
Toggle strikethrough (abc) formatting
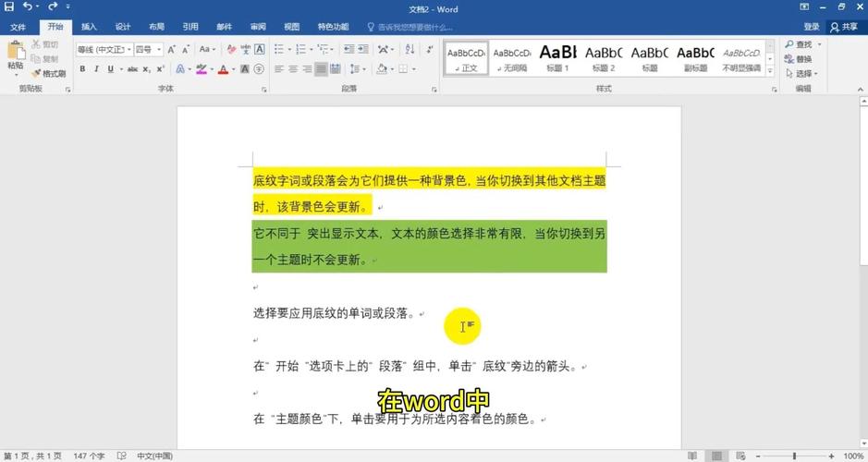[x=132, y=69]
